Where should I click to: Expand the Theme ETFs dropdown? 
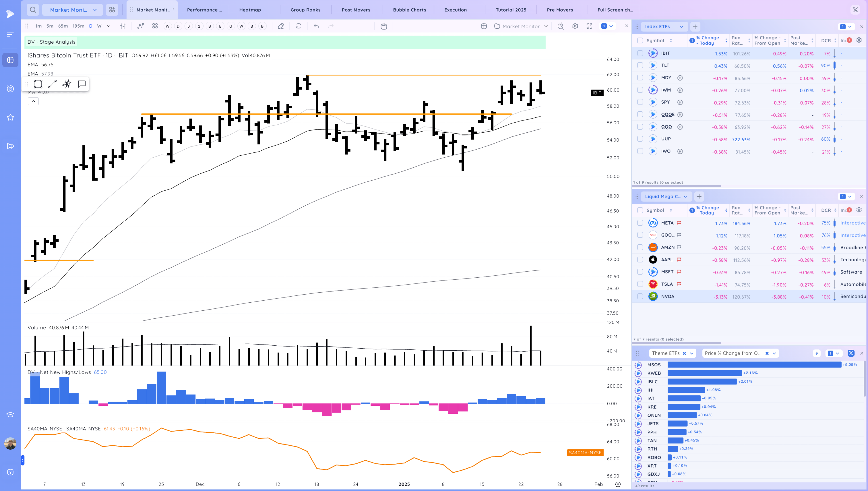click(691, 353)
